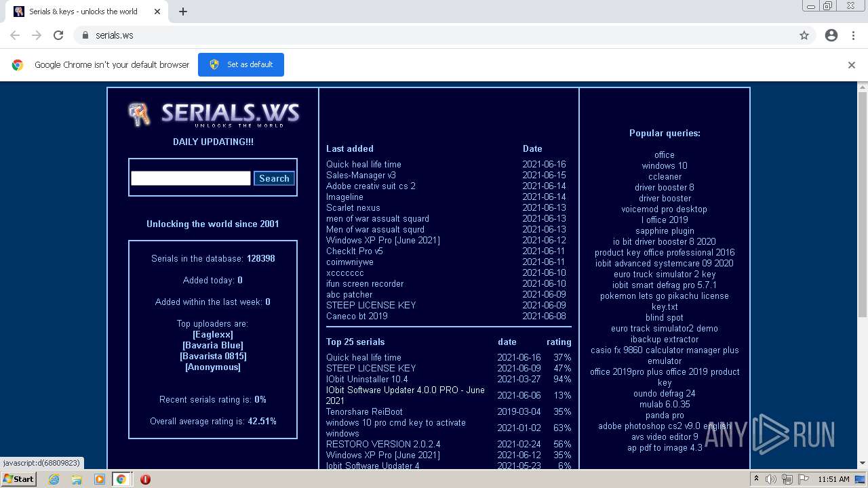Open uploader Eaglexx link
Viewport: 868px width, 488px height.
213,334
